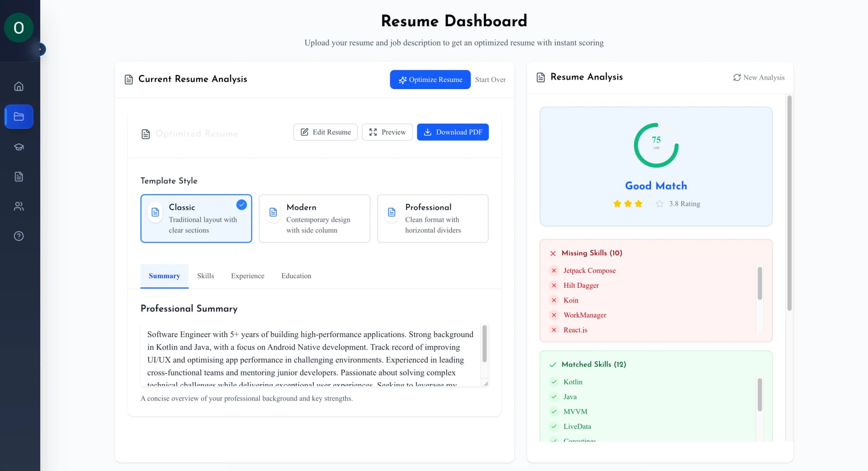This screenshot has width=868, height=471.
Task: Switch to the Skills tab
Action: tap(206, 276)
